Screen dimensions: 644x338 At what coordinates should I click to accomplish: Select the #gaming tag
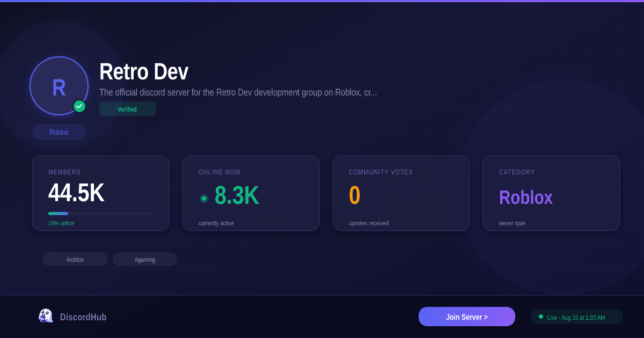tap(145, 259)
